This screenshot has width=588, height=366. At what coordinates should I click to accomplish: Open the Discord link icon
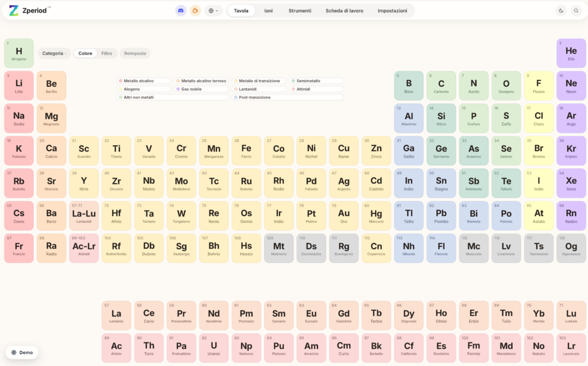pyautogui.click(x=181, y=10)
